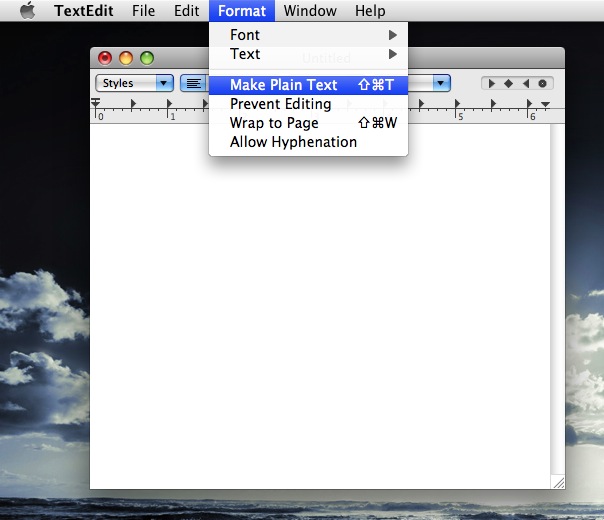The height and width of the screenshot is (520, 604).
Task: Expand the Font submenu
Action: 309,35
